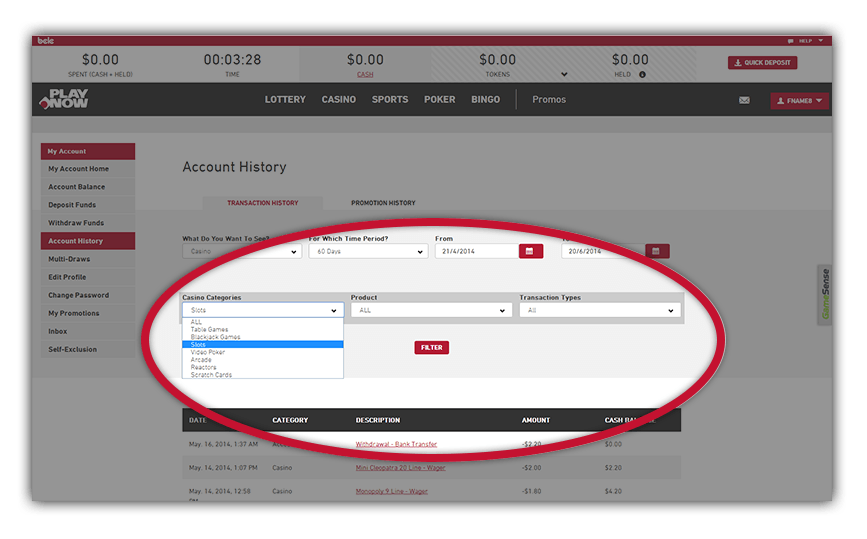
Task: Open Inbox in sidebar
Action: tap(88, 332)
